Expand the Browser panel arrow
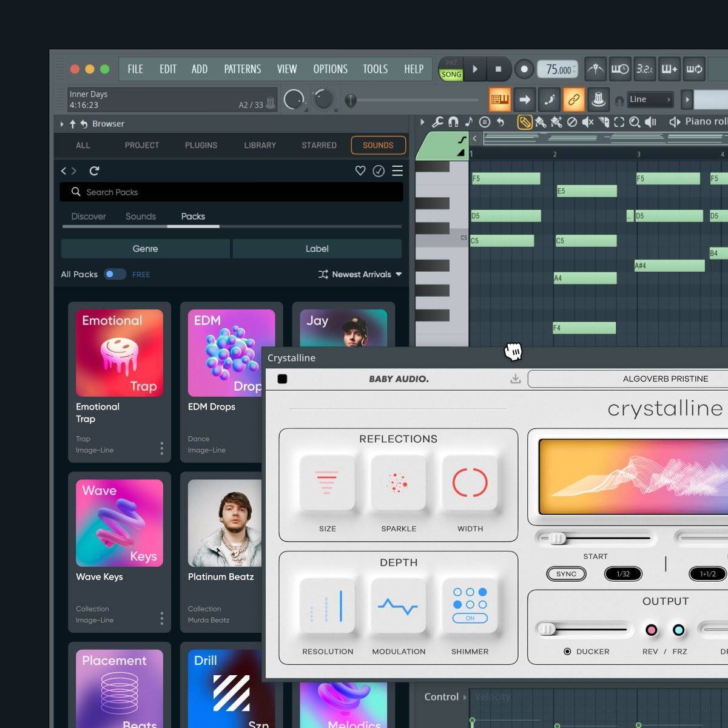 click(62, 124)
